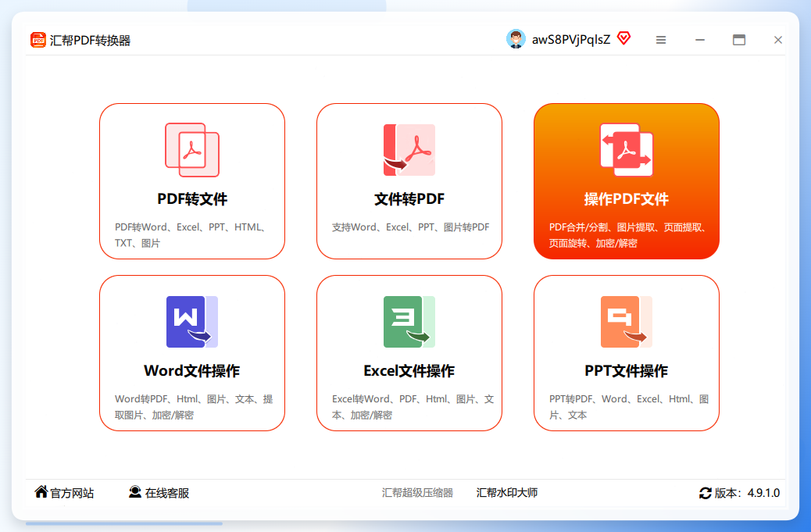
Task: Open the PDF转文件 card title
Action: pyautogui.click(x=192, y=199)
